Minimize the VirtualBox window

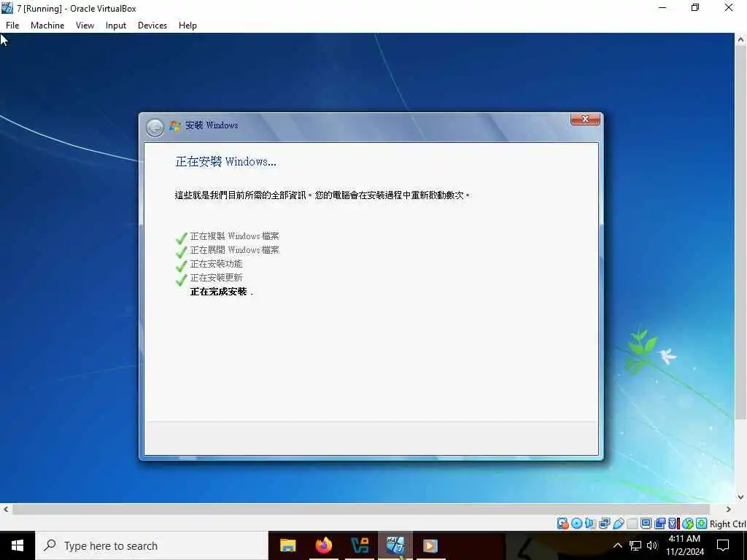(x=662, y=7)
